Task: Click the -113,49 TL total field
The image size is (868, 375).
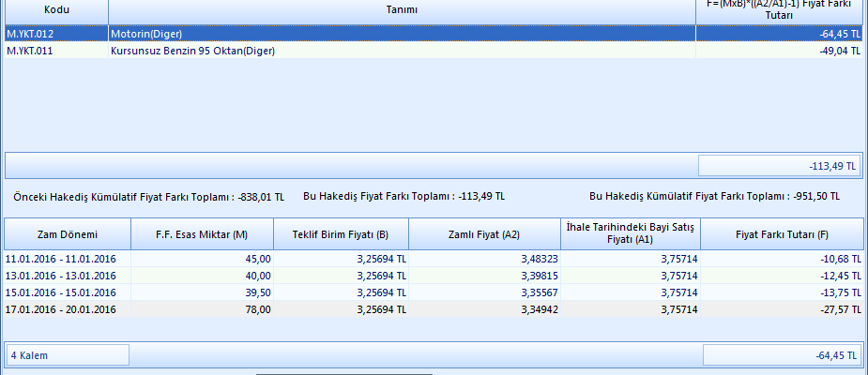Action: point(780,166)
